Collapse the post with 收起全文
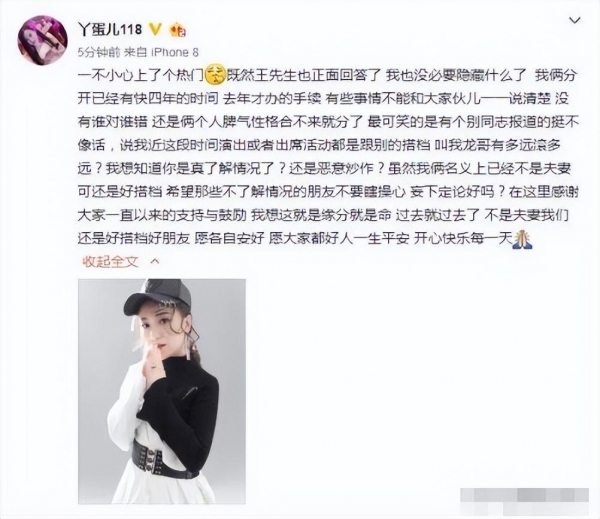The image size is (600, 519). click(110, 262)
